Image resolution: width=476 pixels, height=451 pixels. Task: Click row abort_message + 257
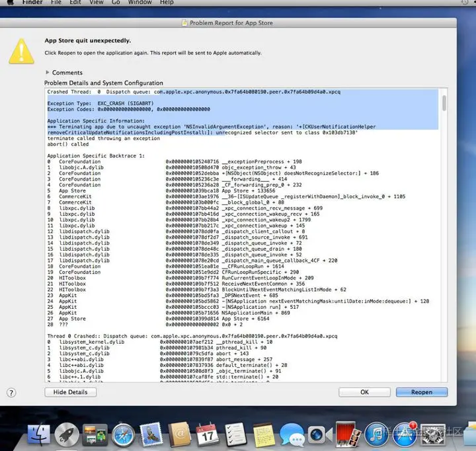(x=160, y=359)
